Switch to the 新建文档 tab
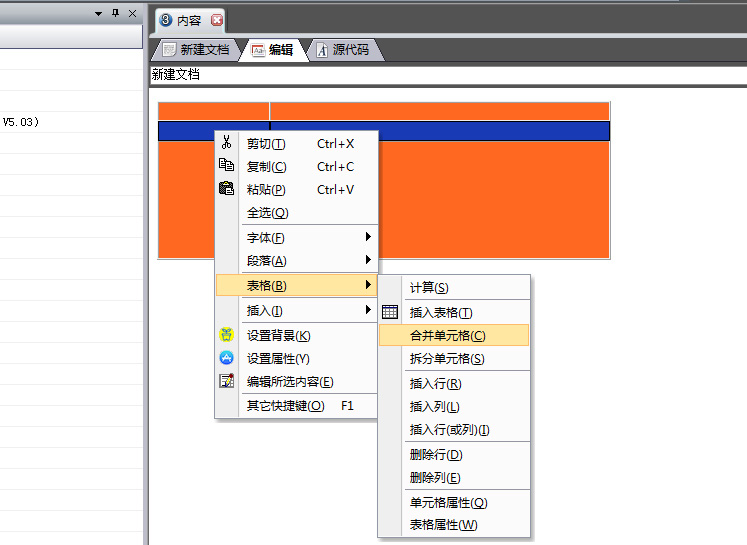Image resolution: width=747 pixels, height=545 pixels. pyautogui.click(x=196, y=50)
